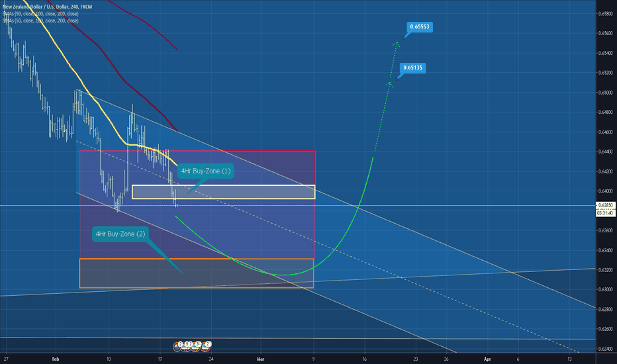Screen dimensions: 617x364
Task: Click the candle countdown timer 03:31:40
Action: click(x=605, y=213)
